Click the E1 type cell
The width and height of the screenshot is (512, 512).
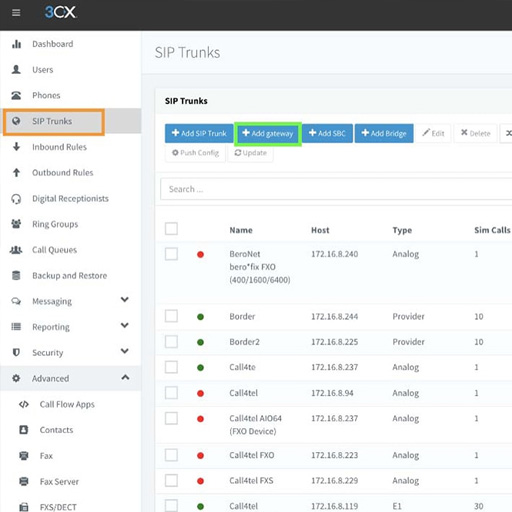(x=397, y=506)
